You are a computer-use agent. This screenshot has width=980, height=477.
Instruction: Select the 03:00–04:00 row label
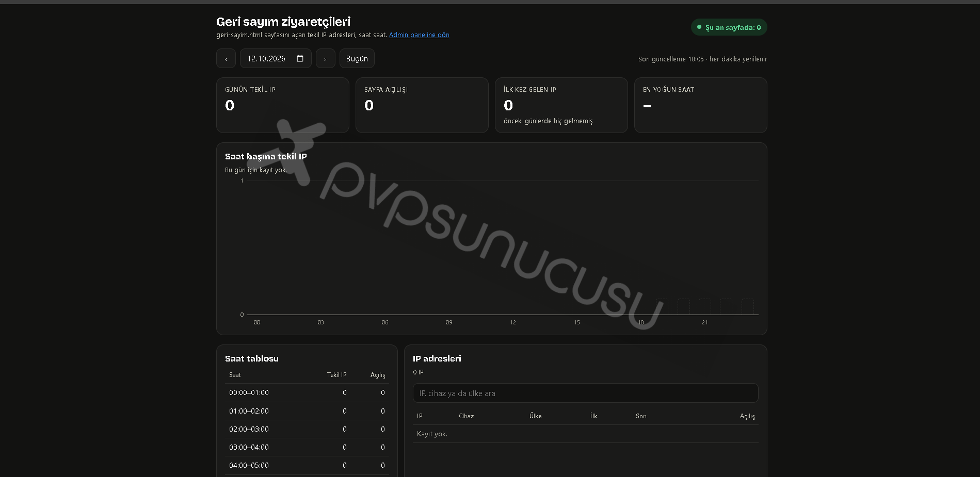249,447
